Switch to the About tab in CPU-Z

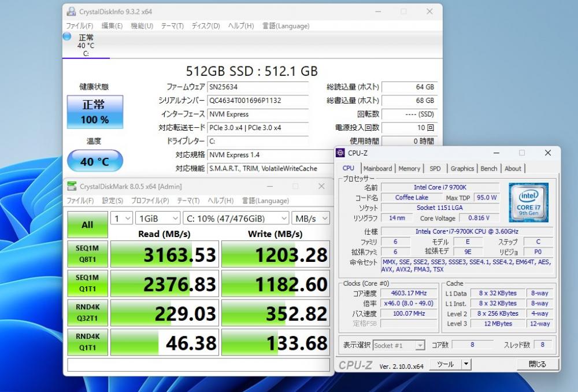click(513, 168)
